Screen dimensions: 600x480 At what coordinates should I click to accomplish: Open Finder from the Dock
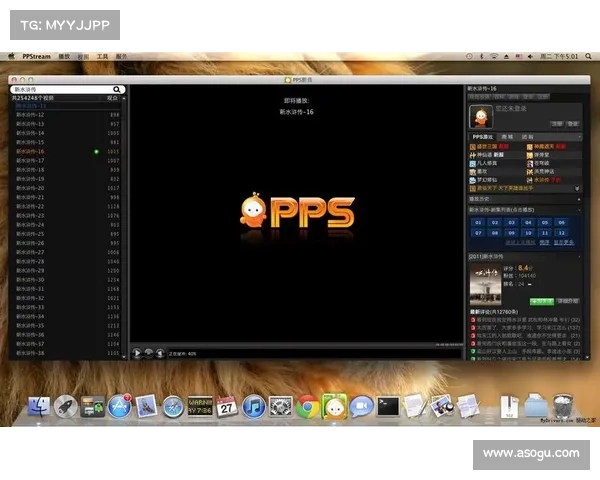coord(38,407)
